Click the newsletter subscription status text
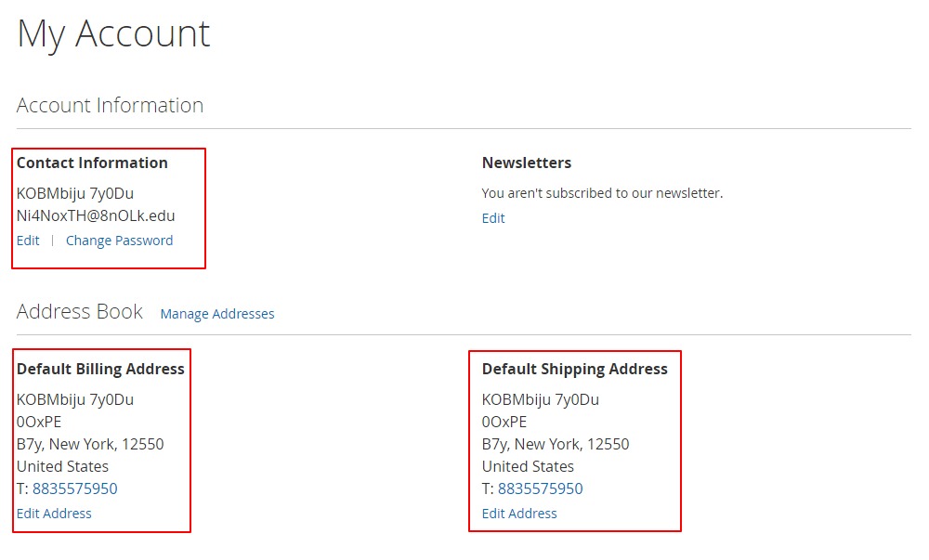This screenshot has height=560, width=929. click(x=602, y=194)
